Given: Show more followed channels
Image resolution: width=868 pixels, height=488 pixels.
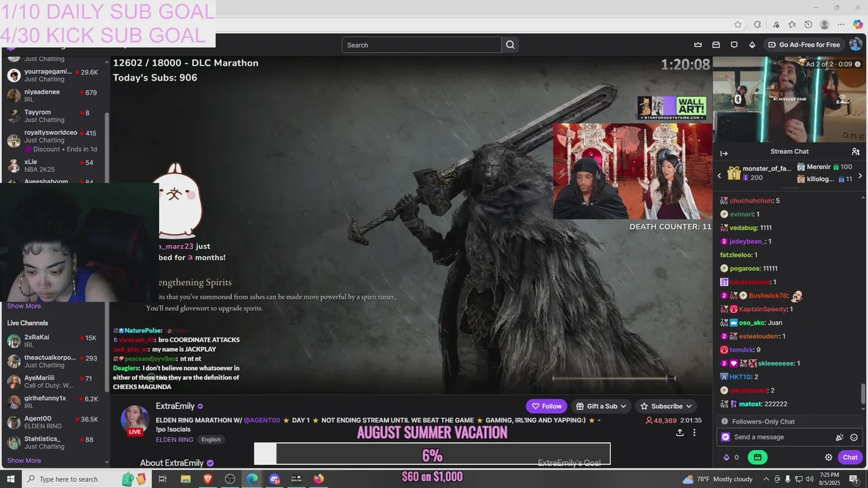Looking at the screenshot, I should pyautogui.click(x=24, y=306).
